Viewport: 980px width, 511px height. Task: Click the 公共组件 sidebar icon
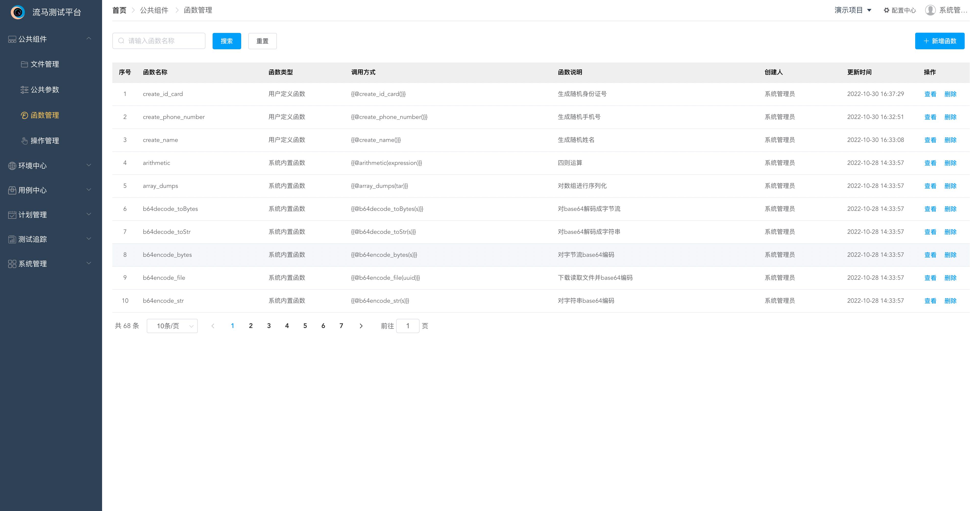(x=12, y=39)
